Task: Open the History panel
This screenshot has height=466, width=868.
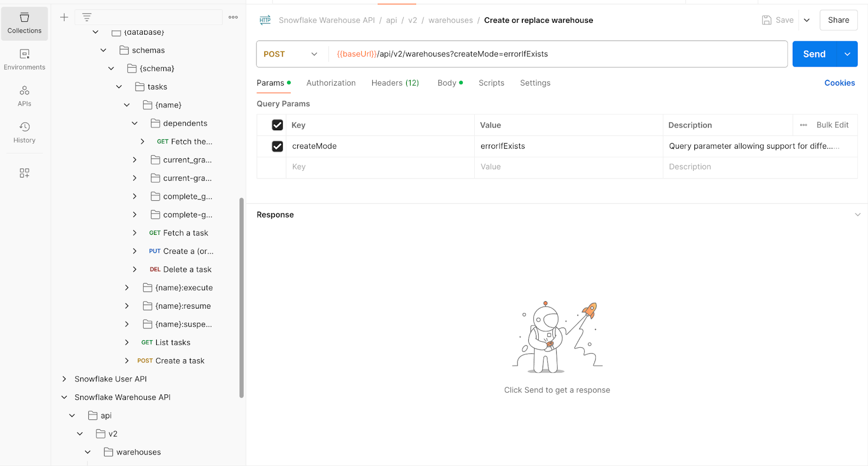Action: click(x=24, y=132)
